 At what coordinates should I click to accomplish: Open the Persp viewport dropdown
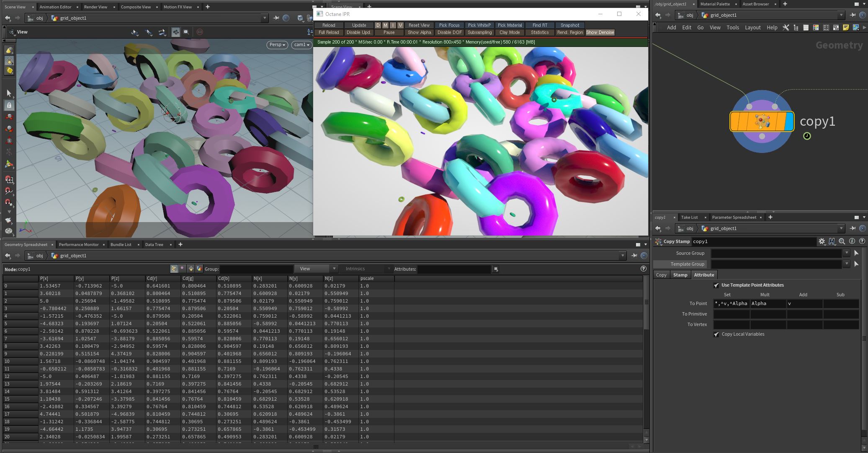coord(277,45)
